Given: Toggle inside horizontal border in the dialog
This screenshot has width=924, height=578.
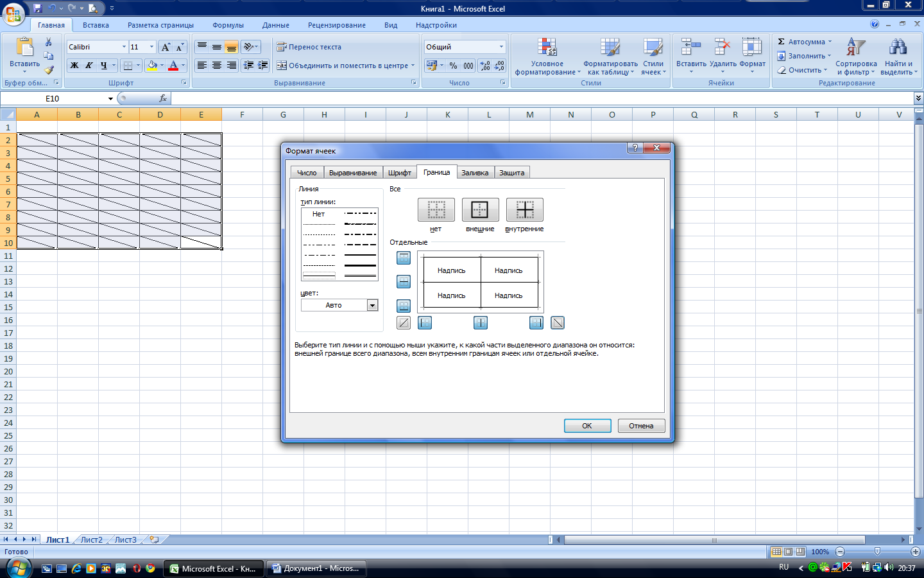Looking at the screenshot, I should 404,282.
